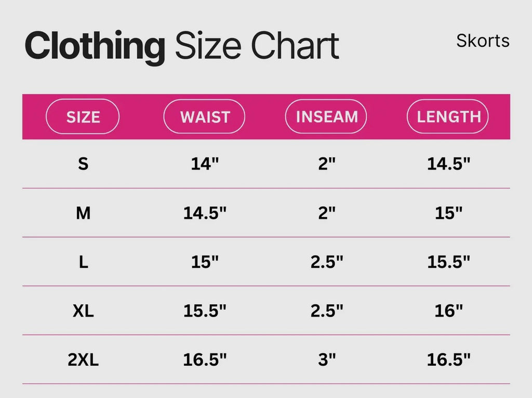This screenshot has height=398, width=532.
Task: Pick the 2XL size row label
Action: pyautogui.click(x=83, y=360)
